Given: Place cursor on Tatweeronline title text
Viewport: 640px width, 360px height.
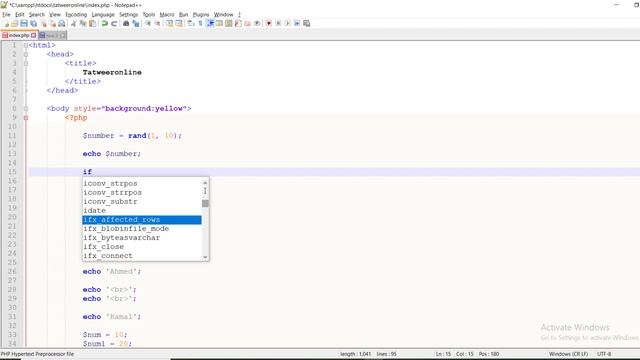Looking at the screenshot, I should [x=112, y=72].
